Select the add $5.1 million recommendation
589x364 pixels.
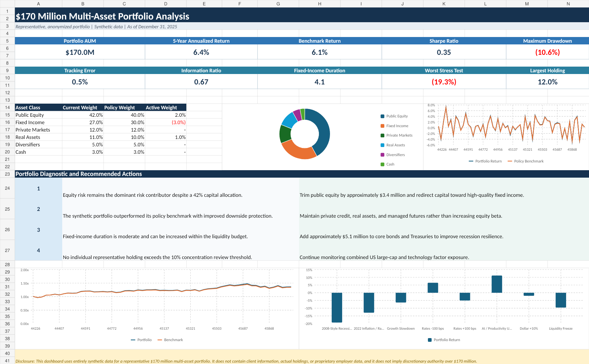[444, 230]
